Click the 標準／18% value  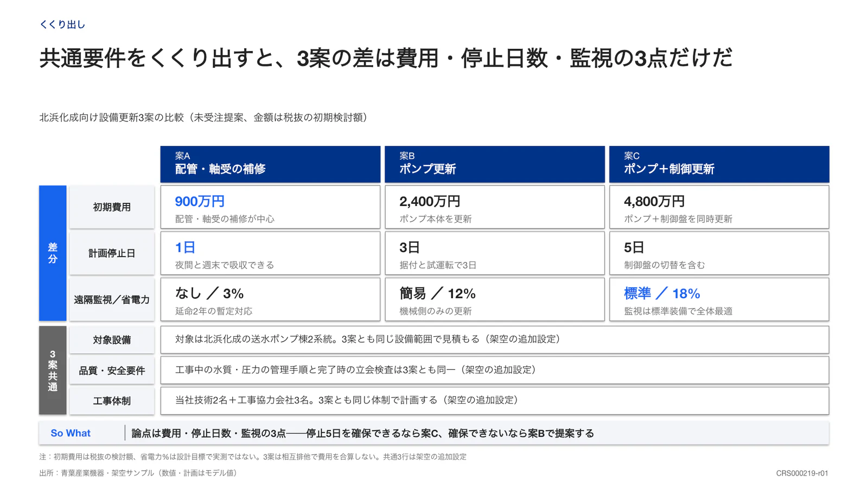662,293
